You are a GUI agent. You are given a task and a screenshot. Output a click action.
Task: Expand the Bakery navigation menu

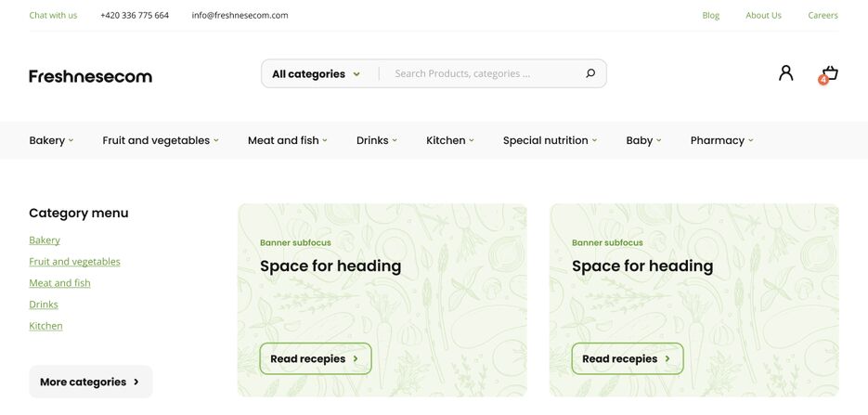click(x=51, y=140)
